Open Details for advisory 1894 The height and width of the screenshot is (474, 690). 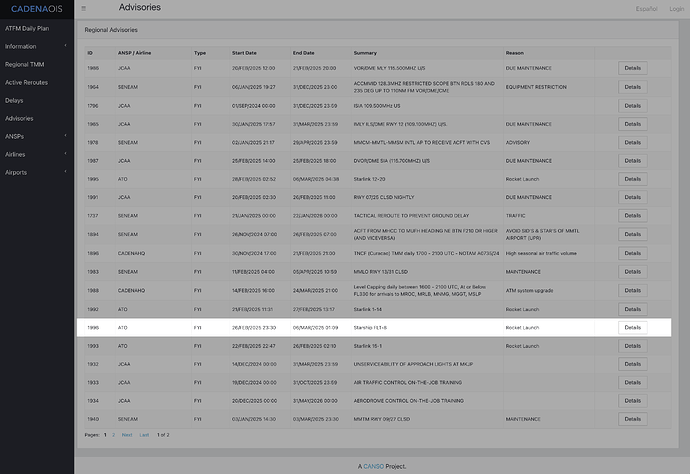632,235
